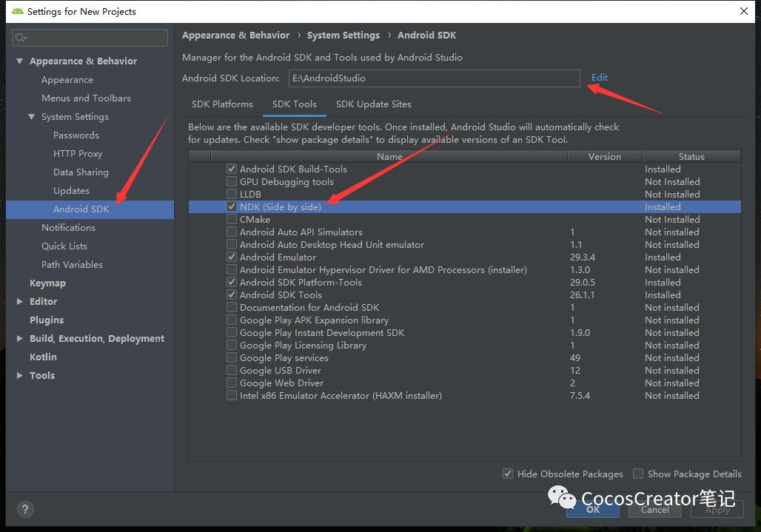Click the Apply button
The image size is (761, 532).
tap(717, 510)
